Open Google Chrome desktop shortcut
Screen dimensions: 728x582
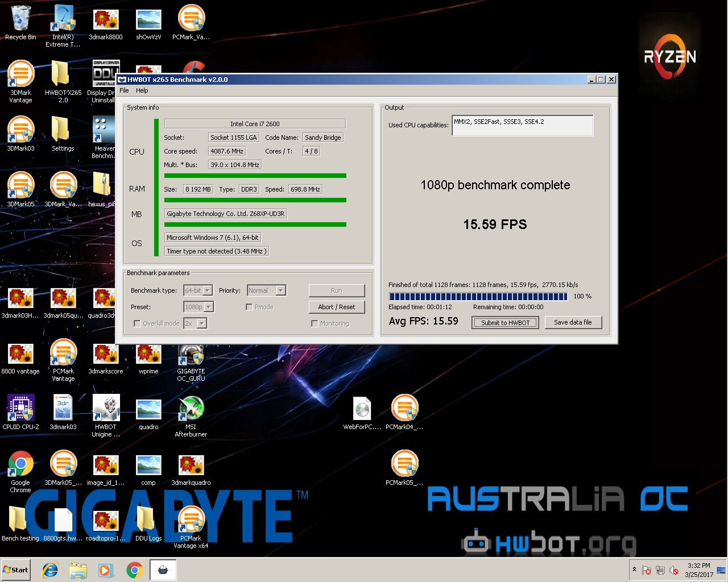tap(20, 472)
